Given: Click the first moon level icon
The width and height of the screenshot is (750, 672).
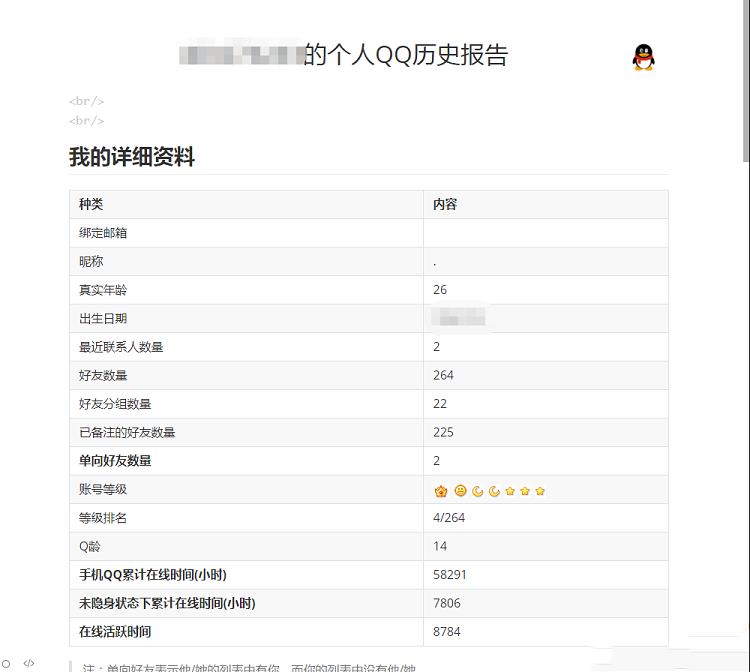Looking at the screenshot, I should coord(477,491).
